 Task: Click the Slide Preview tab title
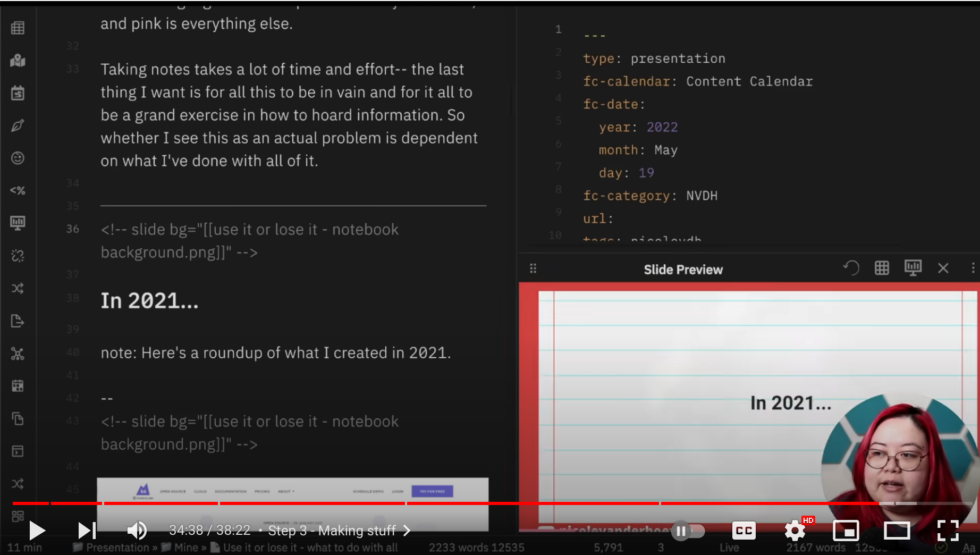tap(683, 270)
